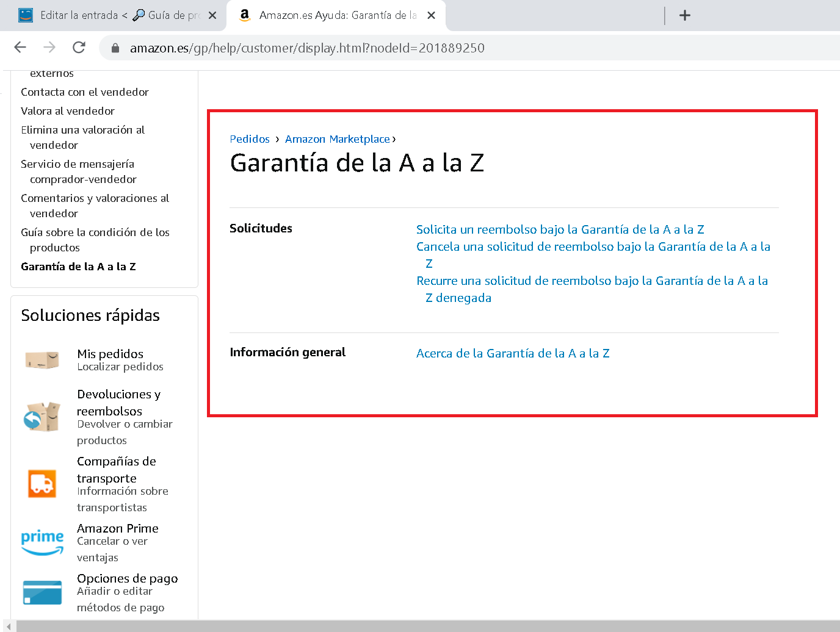
Task: Open Opciones de pago link
Action: point(128,578)
